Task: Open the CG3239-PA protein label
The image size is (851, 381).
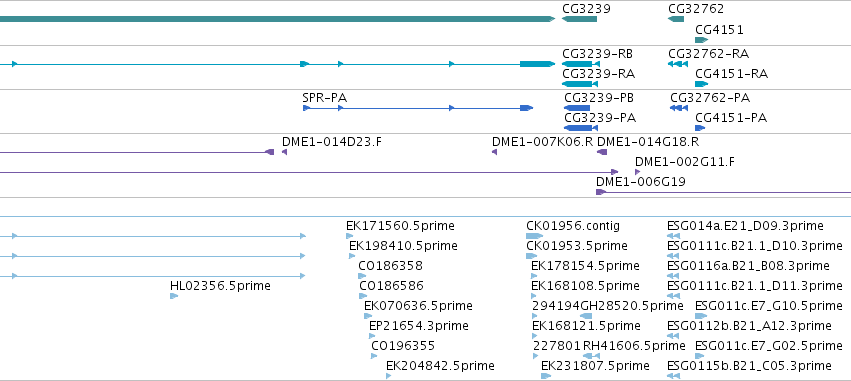Action: [600, 118]
